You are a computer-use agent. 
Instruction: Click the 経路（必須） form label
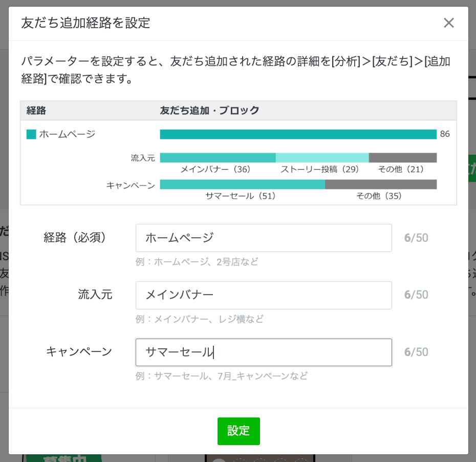75,238
